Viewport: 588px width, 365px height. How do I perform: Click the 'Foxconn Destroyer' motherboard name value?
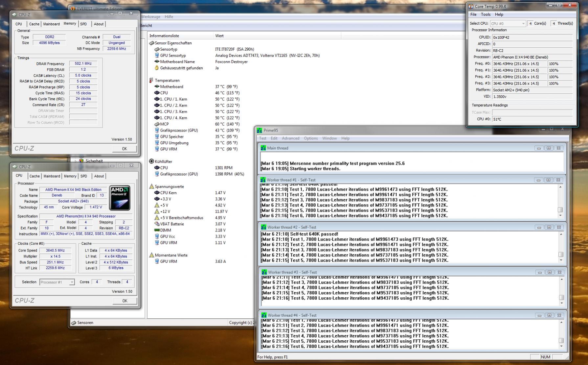231,62
